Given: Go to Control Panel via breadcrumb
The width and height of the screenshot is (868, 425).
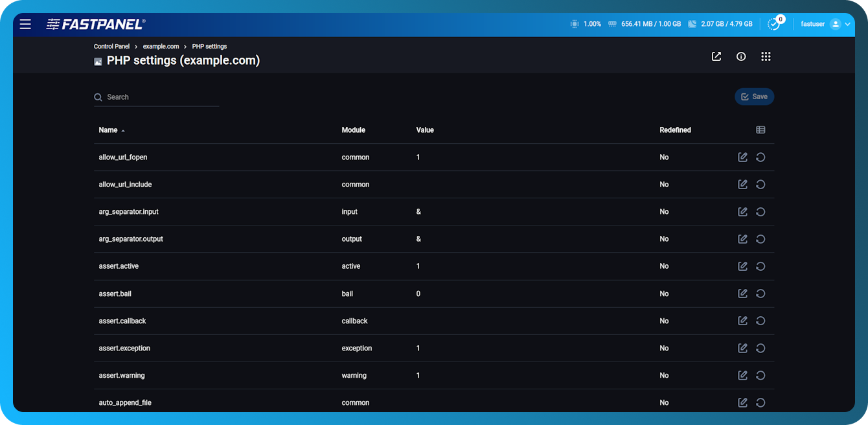Looking at the screenshot, I should tap(111, 46).
